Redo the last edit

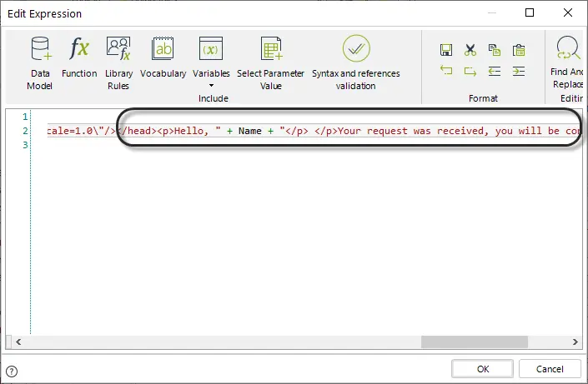(x=470, y=71)
